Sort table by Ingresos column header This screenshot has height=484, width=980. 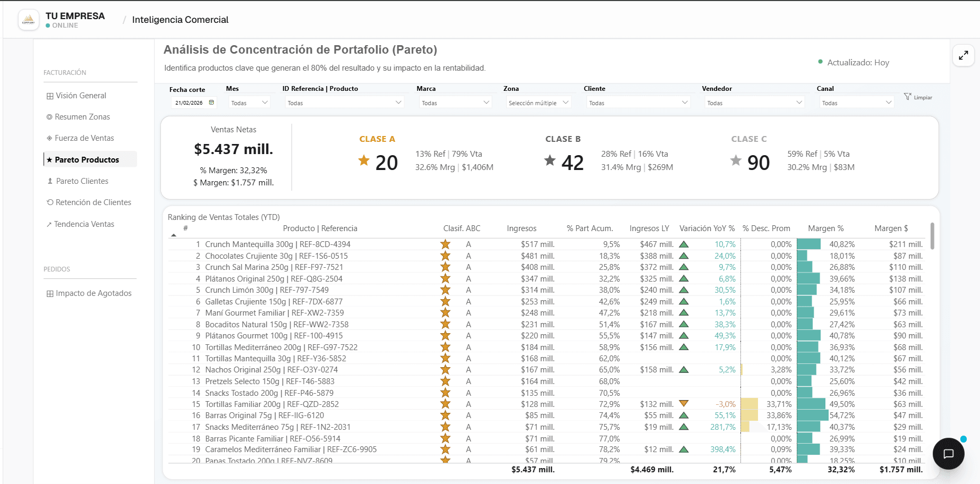tap(522, 228)
